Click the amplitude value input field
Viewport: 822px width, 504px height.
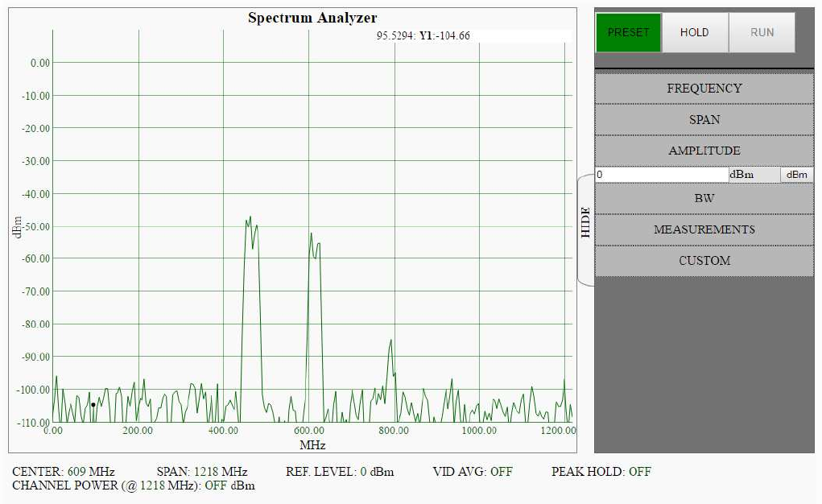662,175
